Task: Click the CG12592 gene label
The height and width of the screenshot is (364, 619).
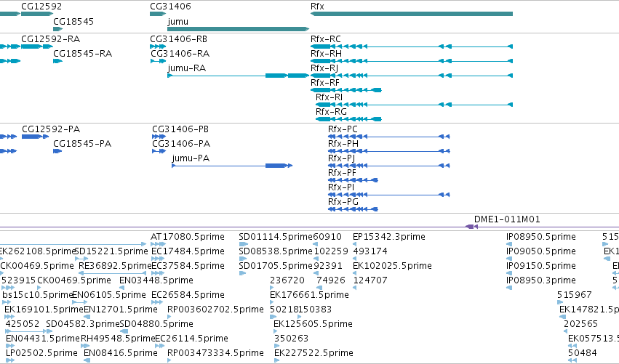Action: coord(41,7)
